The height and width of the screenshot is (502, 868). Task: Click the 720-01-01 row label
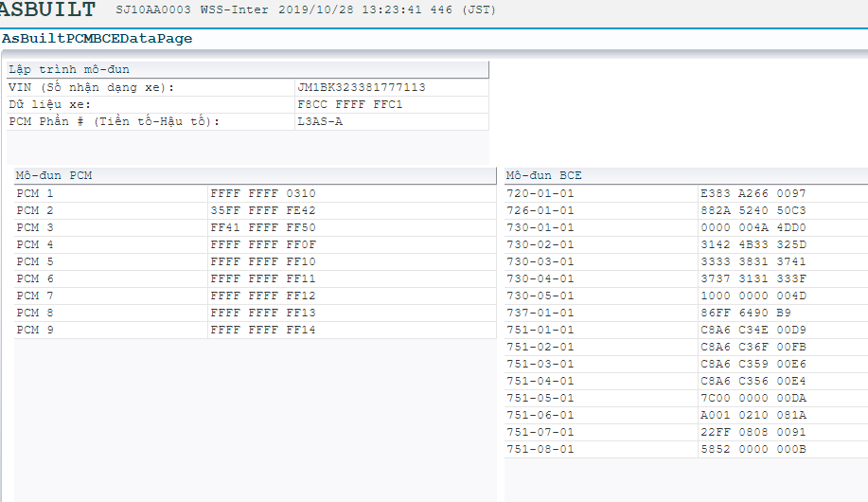click(540, 193)
